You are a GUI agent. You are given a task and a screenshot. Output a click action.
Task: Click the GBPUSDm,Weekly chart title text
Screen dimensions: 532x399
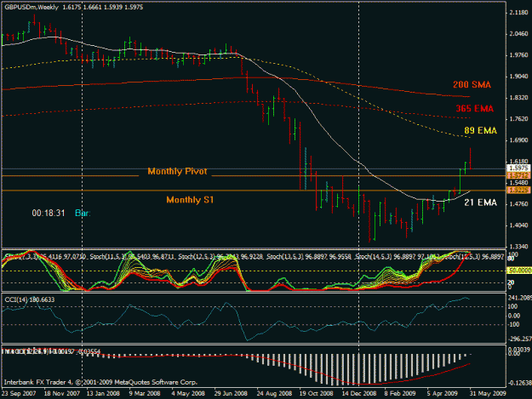point(31,7)
